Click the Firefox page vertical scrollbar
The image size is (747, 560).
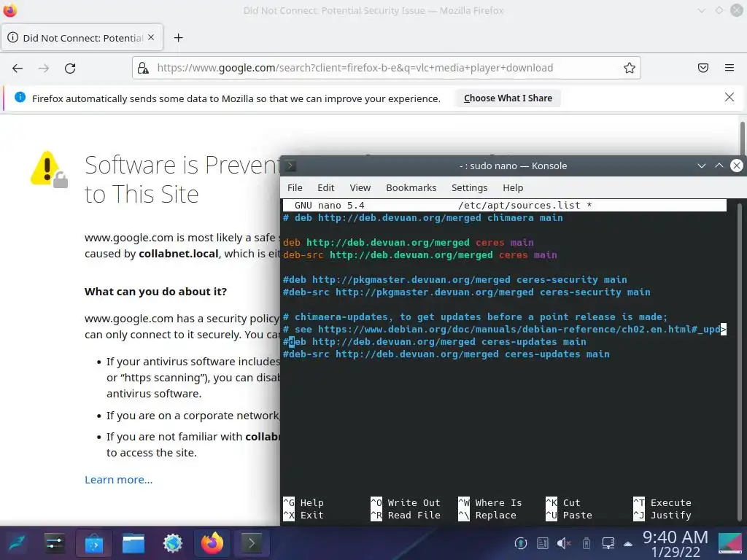click(742, 138)
